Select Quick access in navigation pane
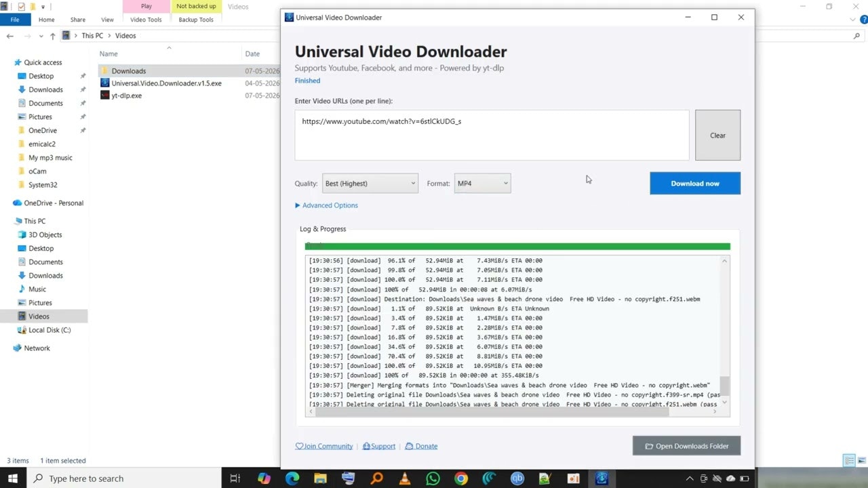 click(43, 62)
